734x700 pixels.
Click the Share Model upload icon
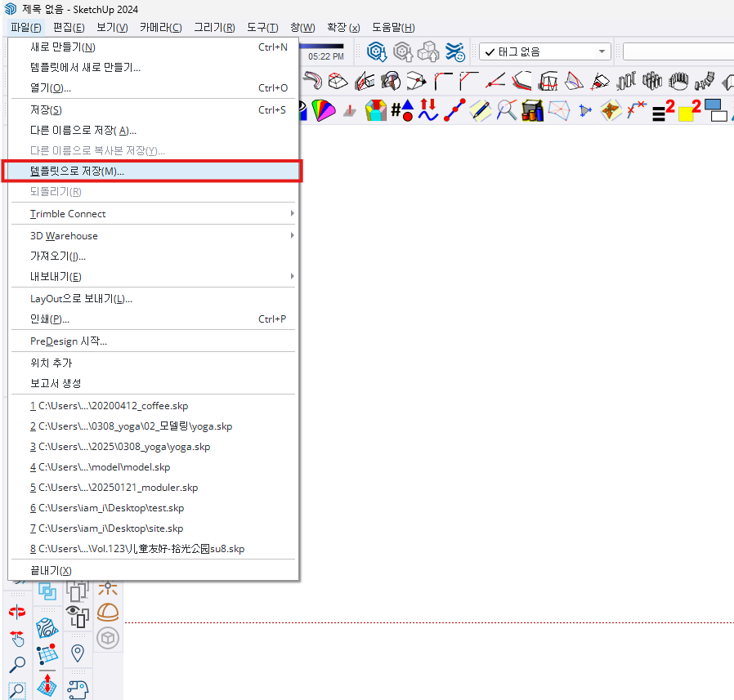[x=403, y=51]
